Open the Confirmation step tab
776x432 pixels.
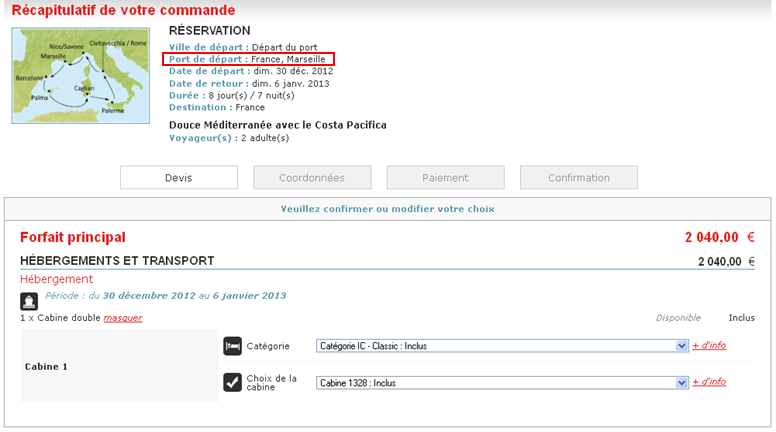tap(578, 178)
